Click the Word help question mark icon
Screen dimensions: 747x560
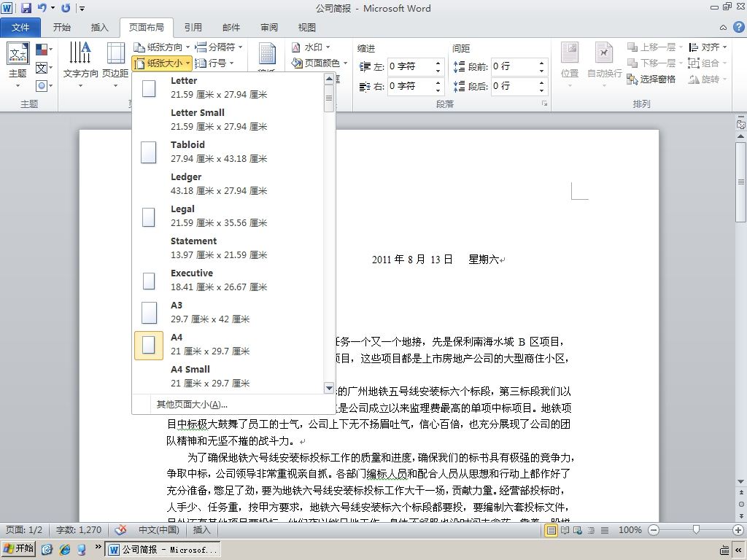tap(739, 27)
